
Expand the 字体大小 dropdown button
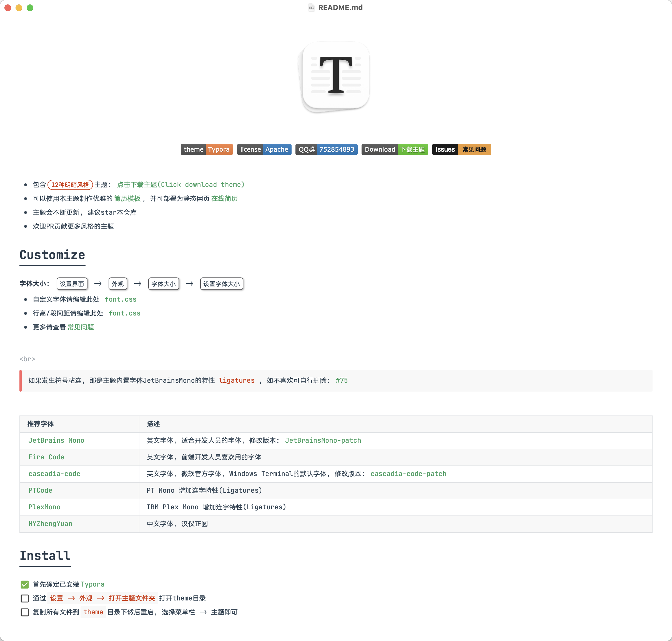click(163, 283)
